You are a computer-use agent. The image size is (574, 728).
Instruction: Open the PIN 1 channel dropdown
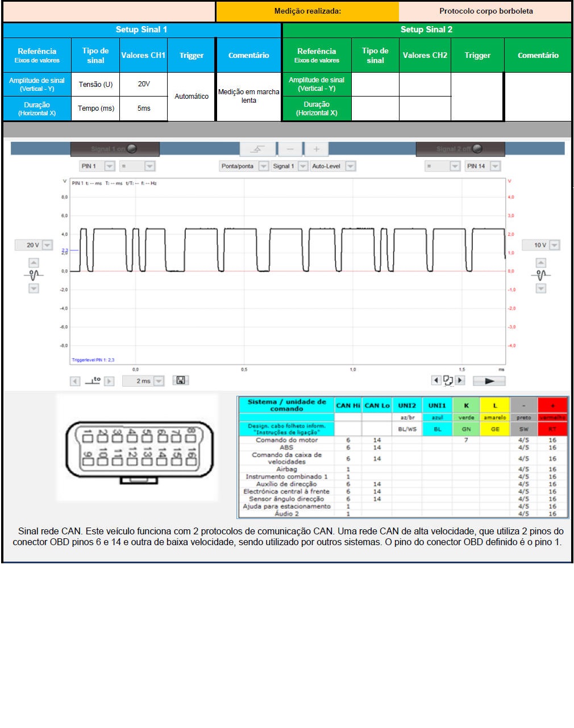[x=109, y=166]
